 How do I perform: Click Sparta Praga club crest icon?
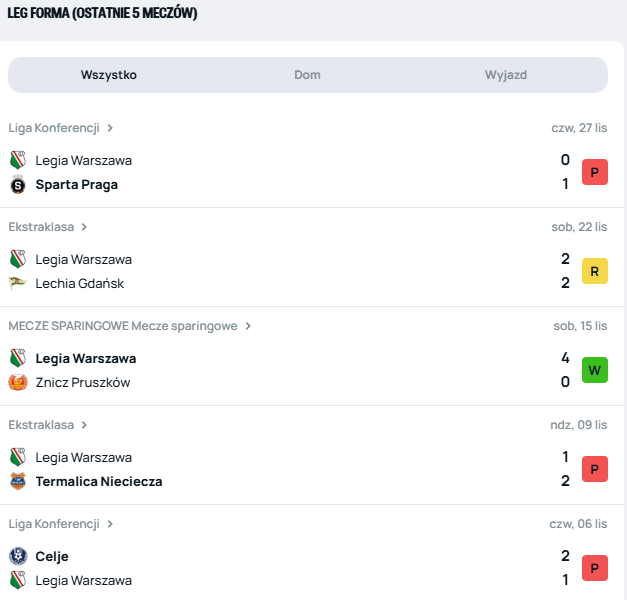[x=18, y=185]
